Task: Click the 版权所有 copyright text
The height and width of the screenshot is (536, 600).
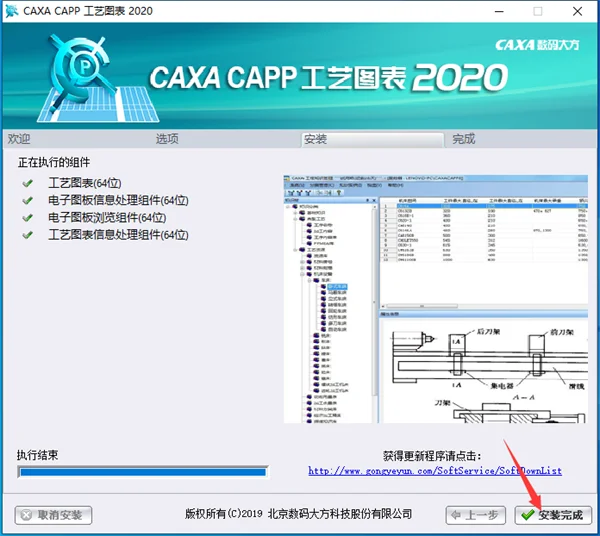Action: pos(298,513)
